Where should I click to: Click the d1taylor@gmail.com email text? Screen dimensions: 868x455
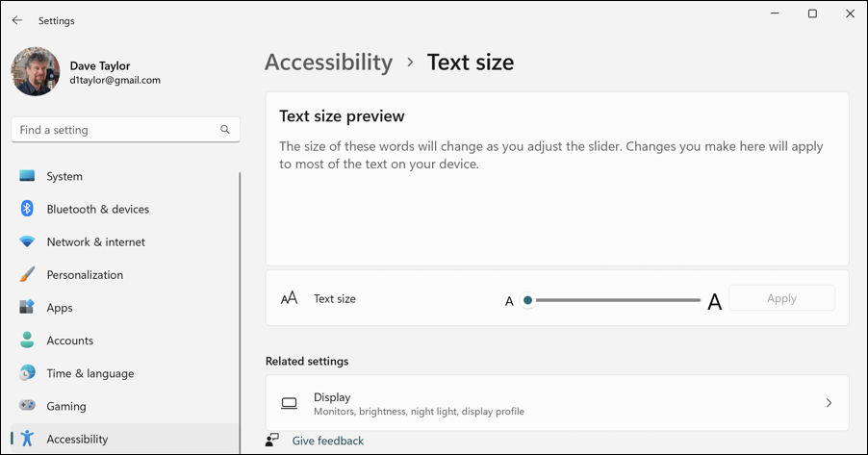(x=115, y=80)
